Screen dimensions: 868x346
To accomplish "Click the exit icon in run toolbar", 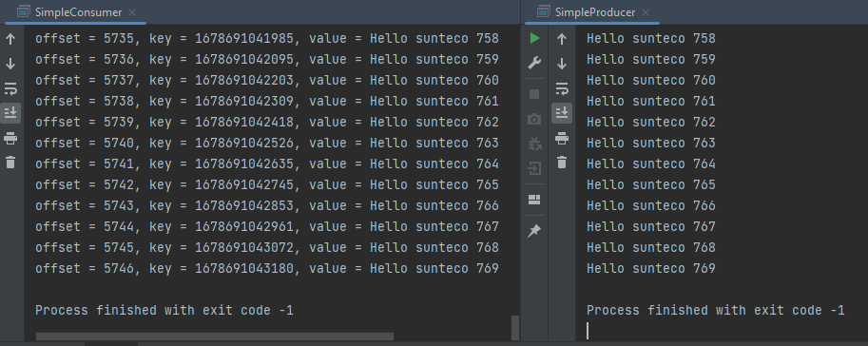I will [x=534, y=167].
